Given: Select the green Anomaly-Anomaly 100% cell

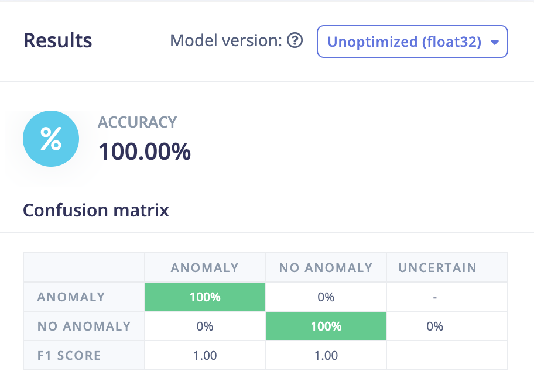Looking at the screenshot, I should [205, 297].
